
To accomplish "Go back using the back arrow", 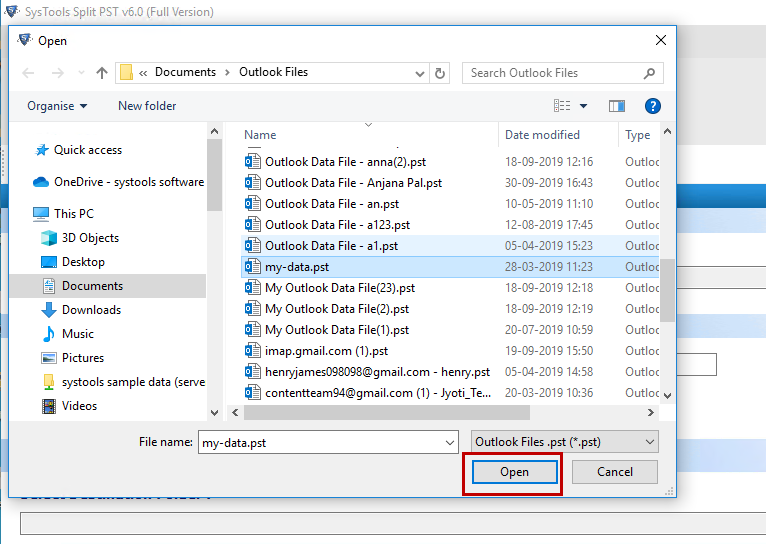I will 28,73.
